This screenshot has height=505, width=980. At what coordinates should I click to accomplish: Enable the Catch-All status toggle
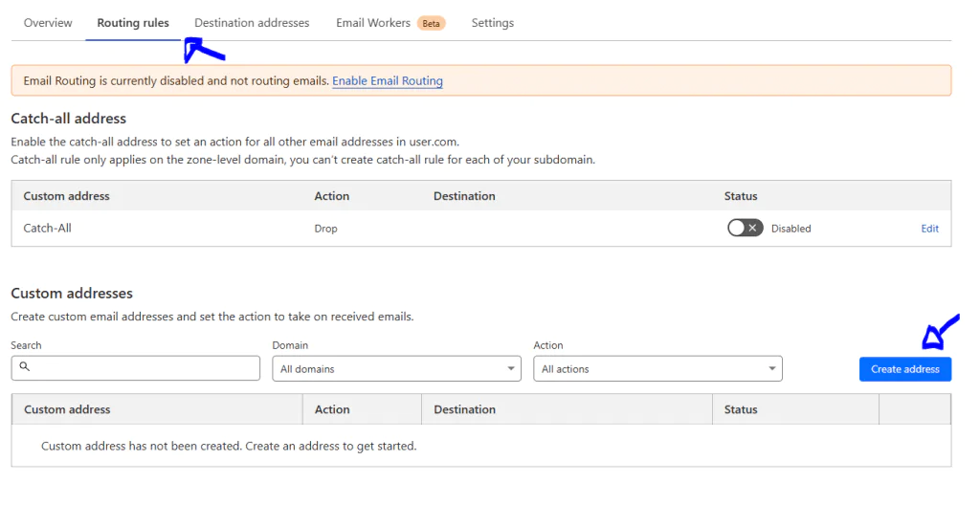tap(745, 229)
